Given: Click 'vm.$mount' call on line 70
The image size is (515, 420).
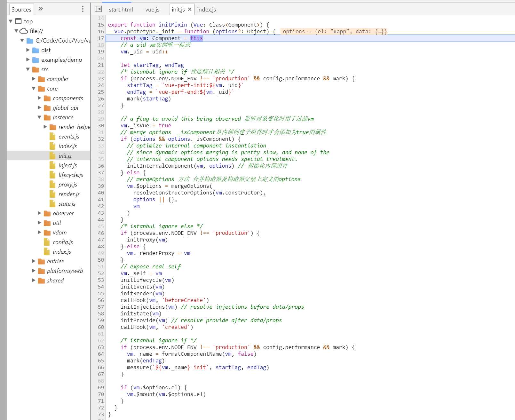Looking at the screenshot, I should click(141, 394).
